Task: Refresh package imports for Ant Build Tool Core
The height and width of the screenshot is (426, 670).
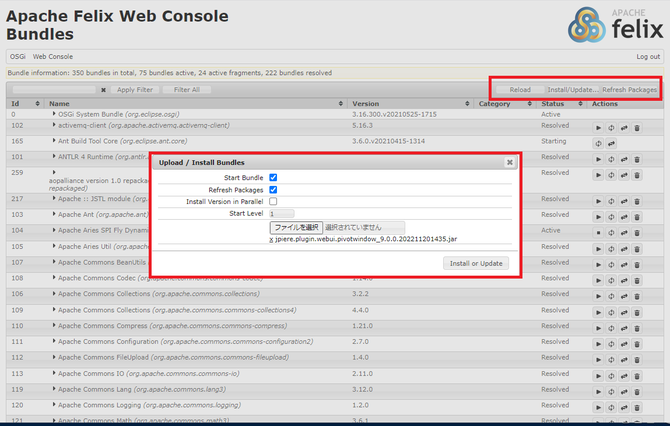Action: click(x=598, y=144)
